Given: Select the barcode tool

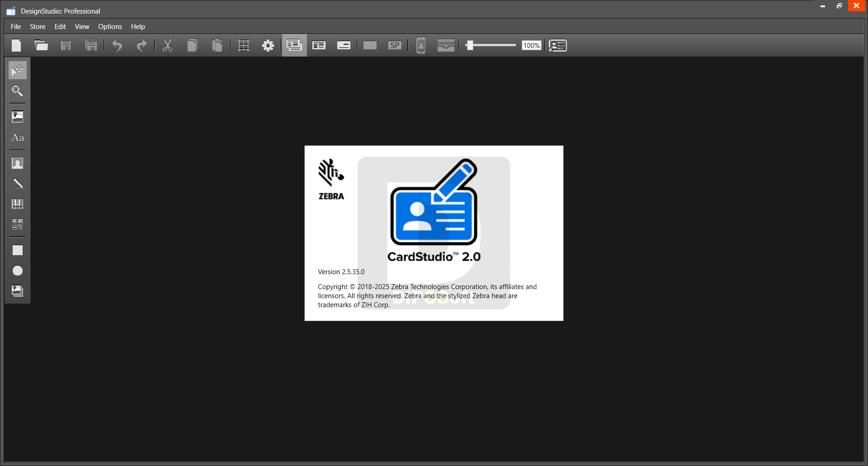Looking at the screenshot, I should click(18, 204).
